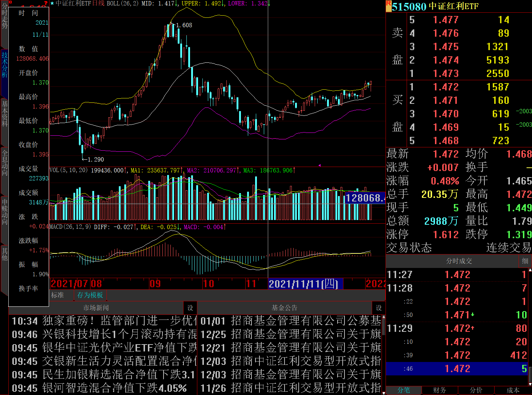
Task: Click the 市场新闻 panel header
Action: point(96,308)
